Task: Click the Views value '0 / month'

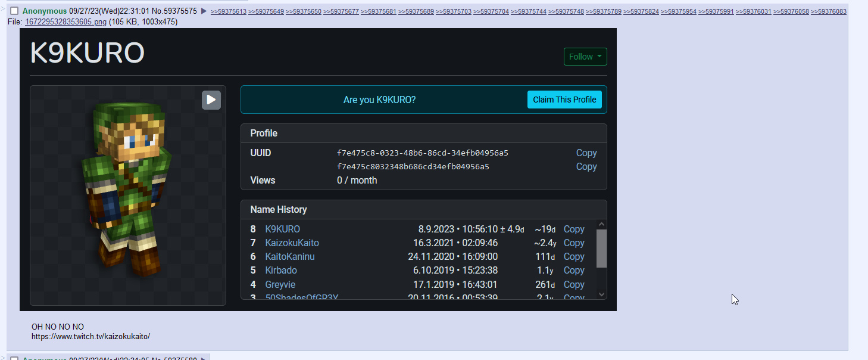Action: tap(357, 181)
